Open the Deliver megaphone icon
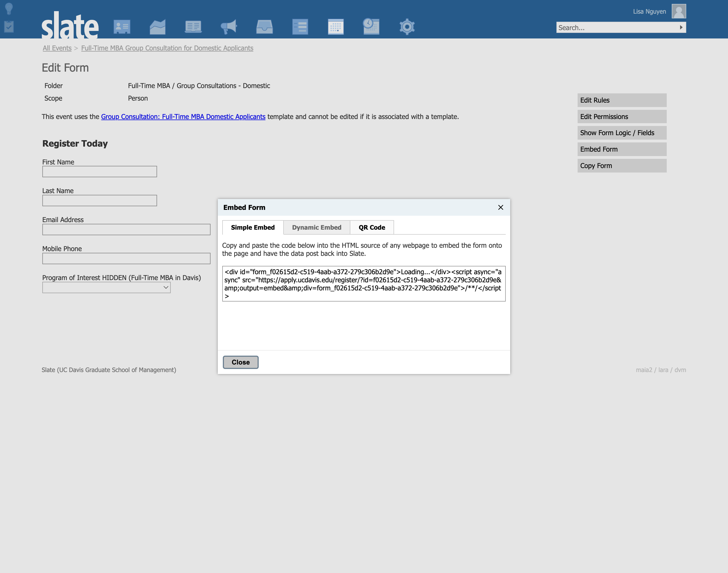This screenshot has height=573, width=728. point(229,26)
